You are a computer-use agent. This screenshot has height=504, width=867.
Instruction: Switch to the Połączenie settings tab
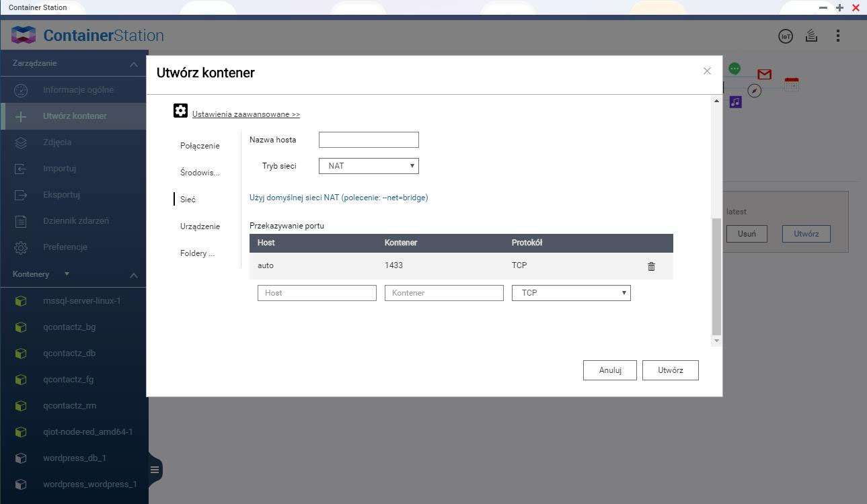tap(200, 146)
